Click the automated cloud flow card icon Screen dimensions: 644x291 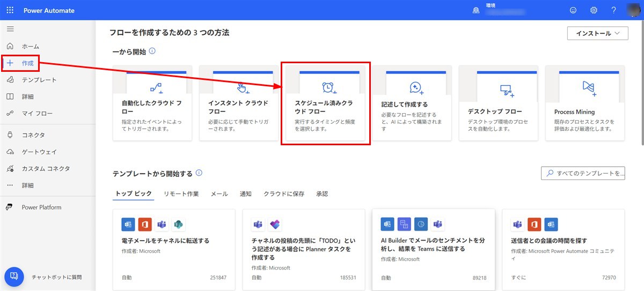[x=156, y=88]
